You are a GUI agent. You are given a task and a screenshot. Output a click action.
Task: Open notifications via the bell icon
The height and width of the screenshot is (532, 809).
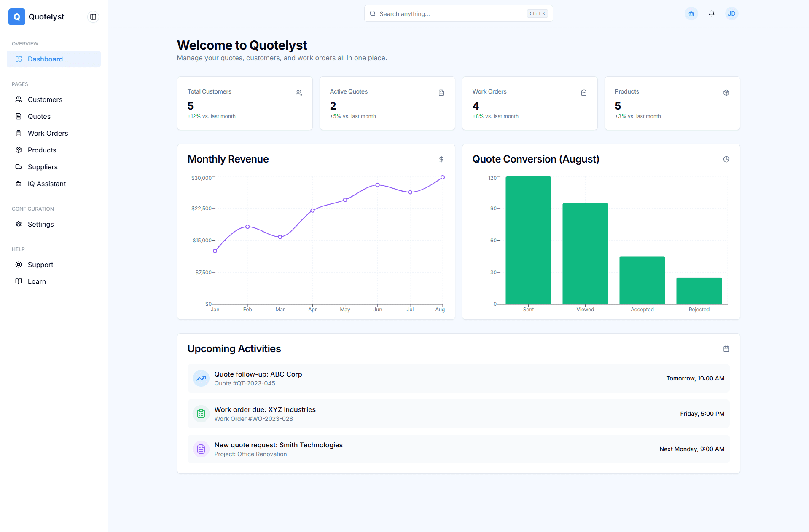[711, 13]
